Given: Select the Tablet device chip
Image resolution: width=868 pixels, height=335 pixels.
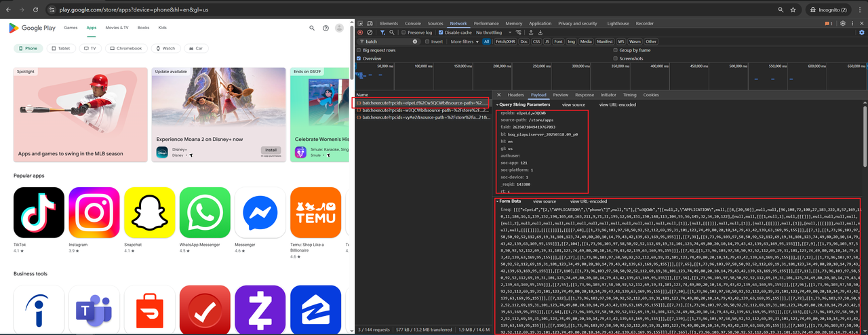Looking at the screenshot, I should coord(60,48).
